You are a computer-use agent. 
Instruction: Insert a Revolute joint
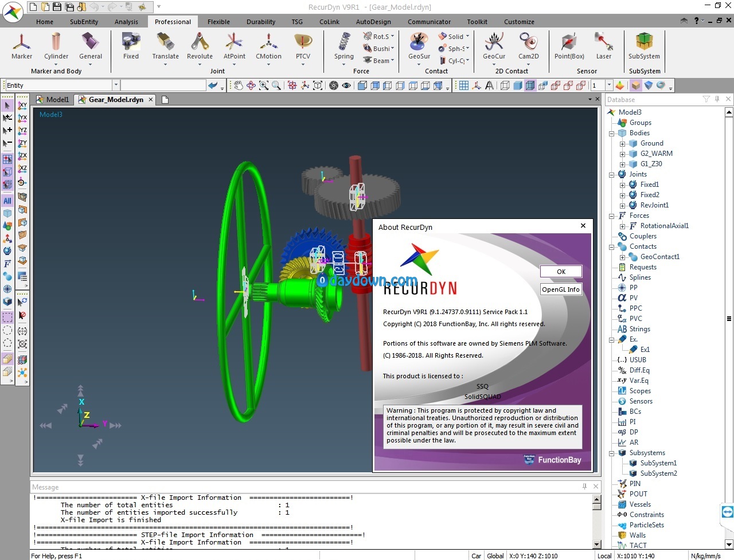pos(200,46)
